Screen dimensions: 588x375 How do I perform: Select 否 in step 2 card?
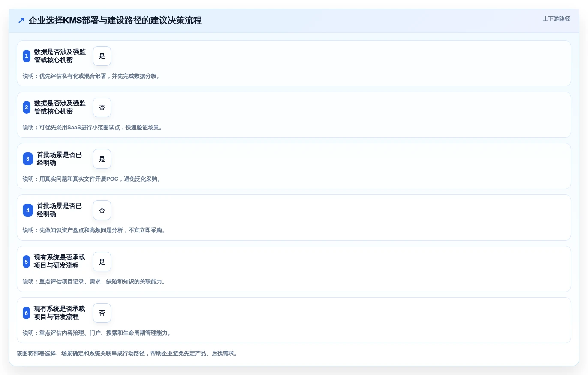[102, 107]
